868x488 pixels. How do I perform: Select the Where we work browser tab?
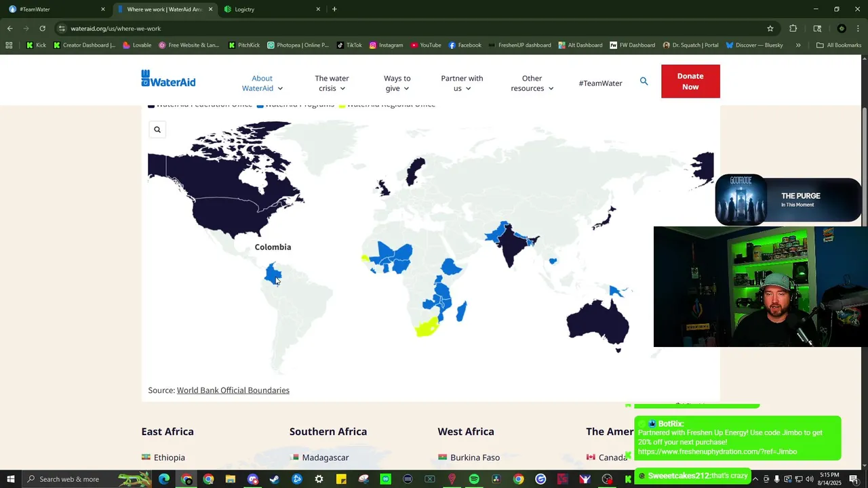pyautogui.click(x=164, y=9)
